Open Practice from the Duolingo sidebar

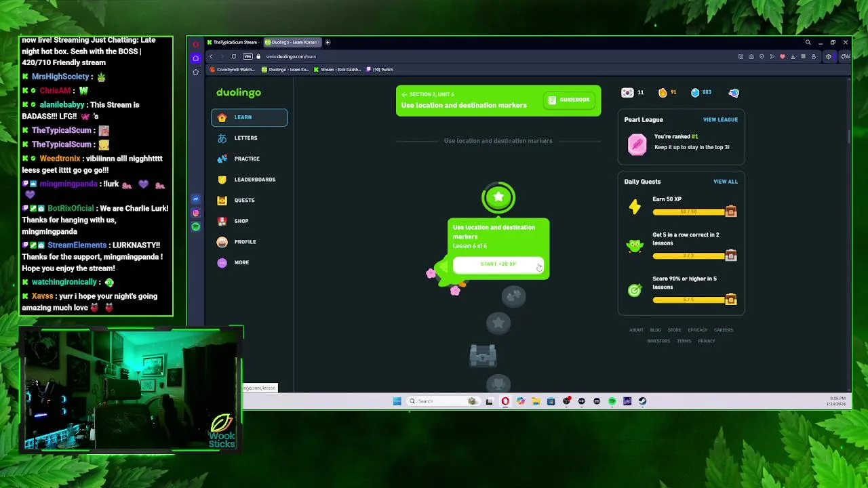pyautogui.click(x=249, y=159)
